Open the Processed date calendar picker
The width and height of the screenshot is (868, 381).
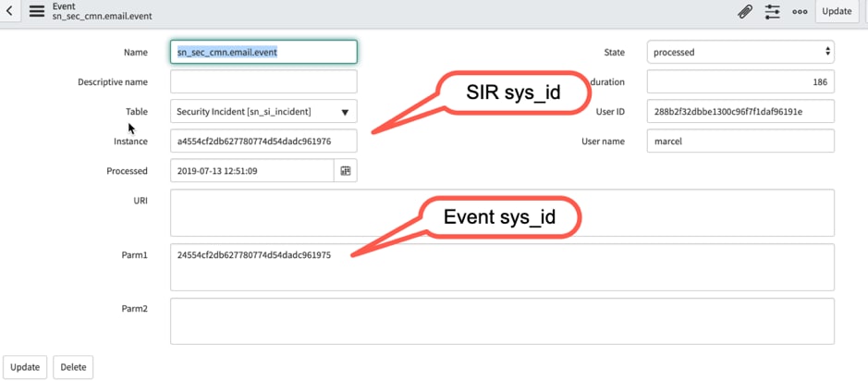(346, 170)
